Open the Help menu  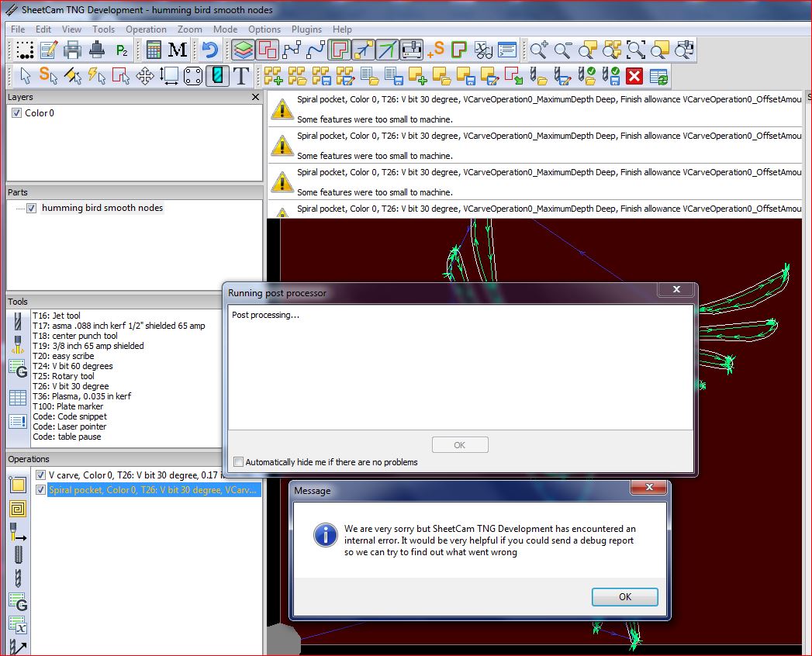342,29
